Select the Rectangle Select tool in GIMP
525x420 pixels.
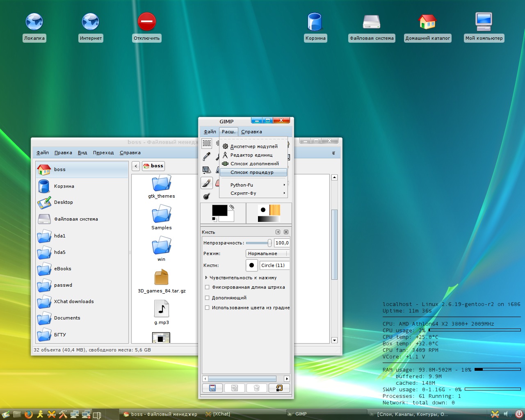click(207, 143)
